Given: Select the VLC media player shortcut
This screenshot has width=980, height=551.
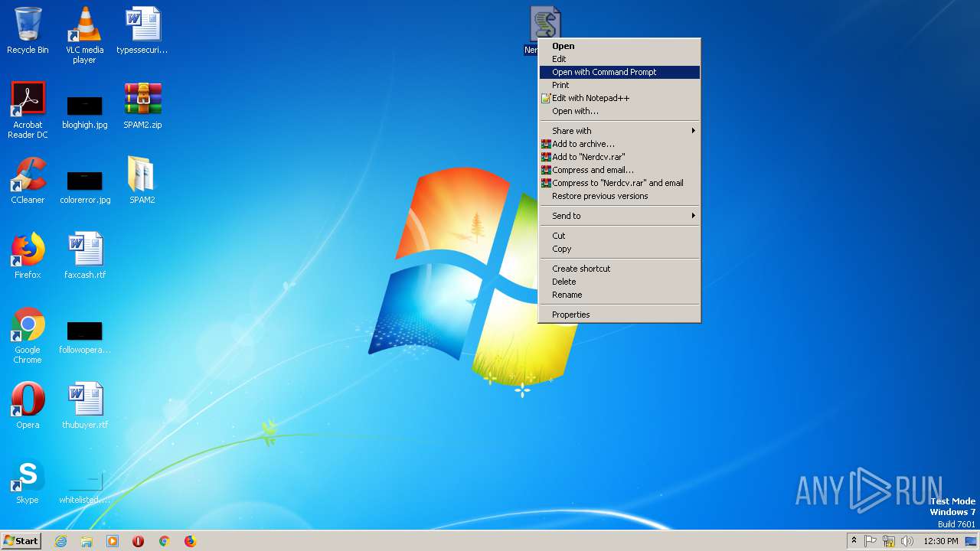Looking at the screenshot, I should 84,34.
